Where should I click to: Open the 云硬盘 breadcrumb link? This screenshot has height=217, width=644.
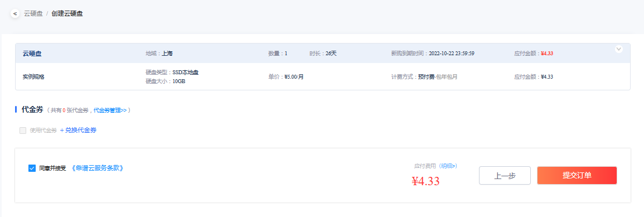(x=33, y=13)
